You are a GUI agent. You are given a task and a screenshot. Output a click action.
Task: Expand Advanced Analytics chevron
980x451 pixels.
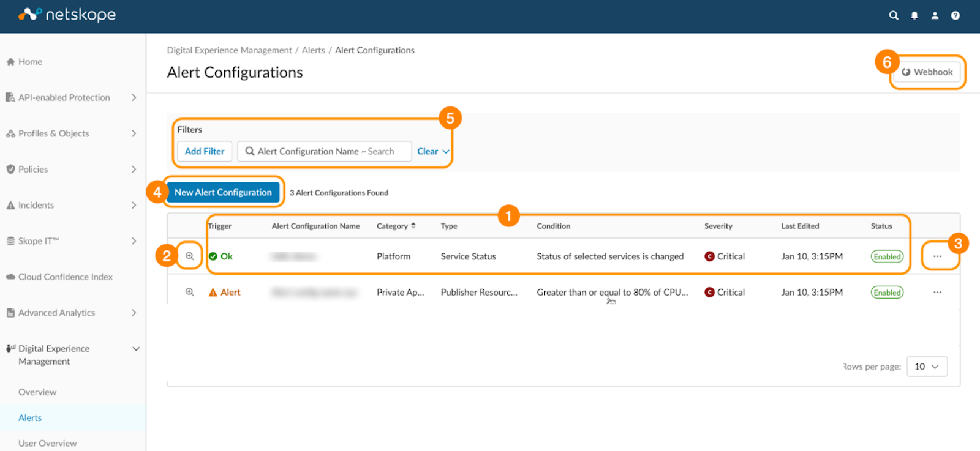click(x=134, y=313)
